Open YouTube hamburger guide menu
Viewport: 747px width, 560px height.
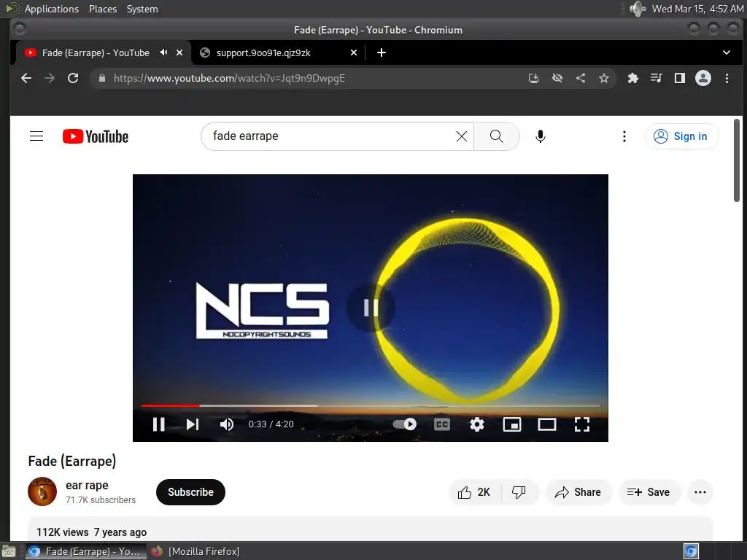click(36, 136)
